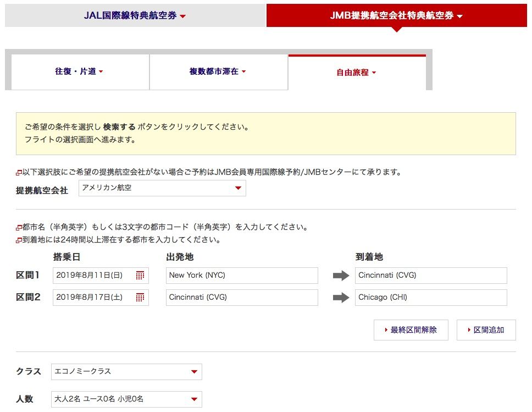Click 区間1 arrival field Cincinnati (CVG)
532x412 pixels.
pos(431,276)
